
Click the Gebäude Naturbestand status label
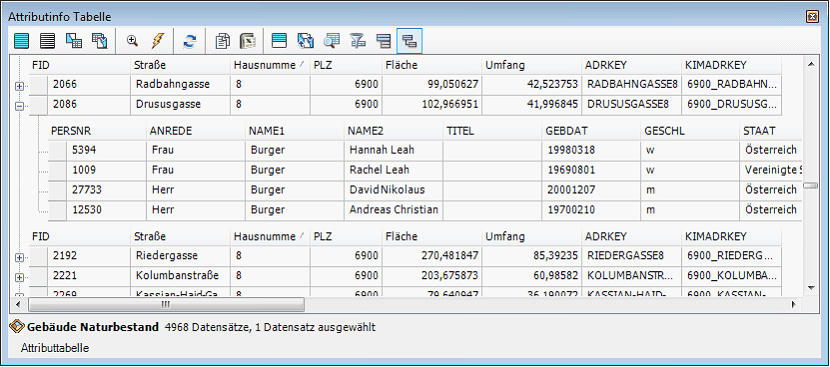coord(93,327)
